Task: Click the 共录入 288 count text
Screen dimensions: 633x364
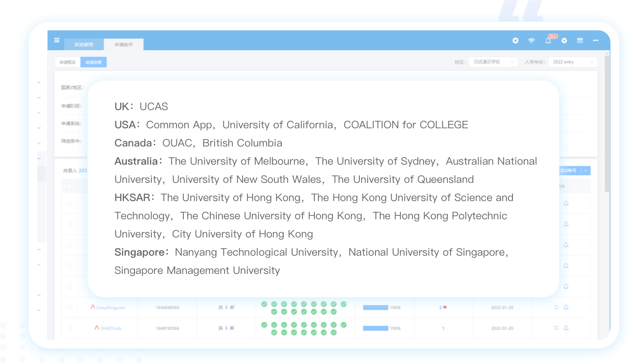Action: tap(75, 171)
